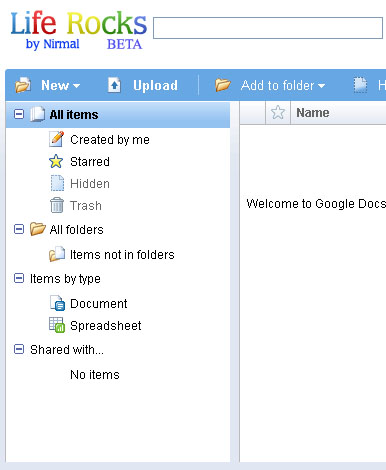Click the Upload button label
This screenshot has width=386, height=470.
(155, 85)
